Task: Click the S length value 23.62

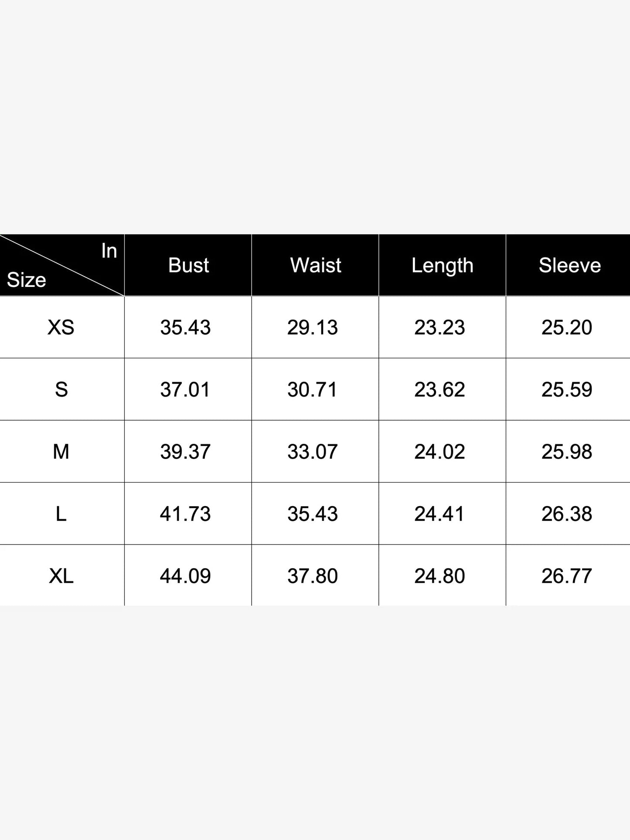Action: pos(439,389)
